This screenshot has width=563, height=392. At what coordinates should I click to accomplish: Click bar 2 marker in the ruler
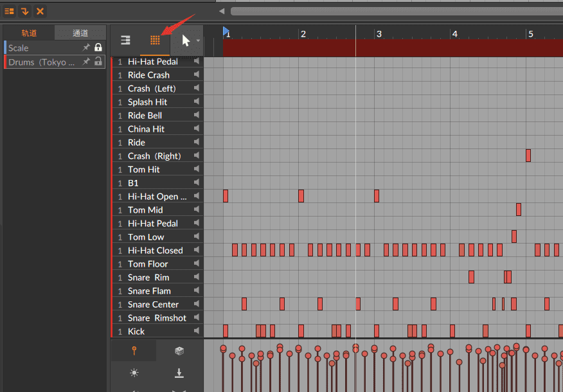coord(303,34)
